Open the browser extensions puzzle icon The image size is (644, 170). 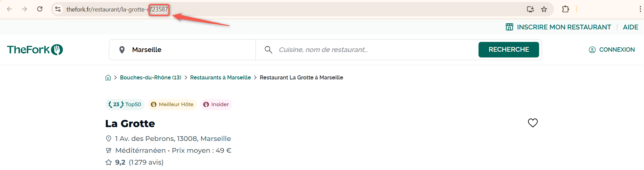565,9
